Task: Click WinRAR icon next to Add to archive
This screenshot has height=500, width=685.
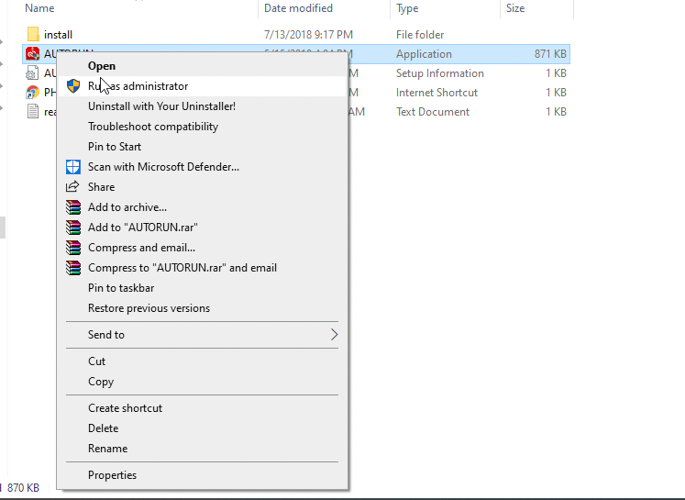Action: click(73, 207)
